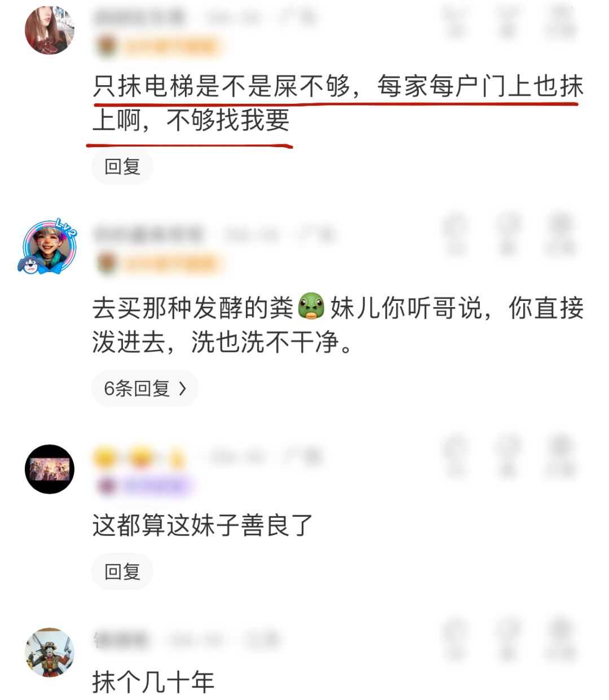The width and height of the screenshot is (609, 700).
Task: Open the red-dressed girl avatar profile
Action: pos(50,30)
